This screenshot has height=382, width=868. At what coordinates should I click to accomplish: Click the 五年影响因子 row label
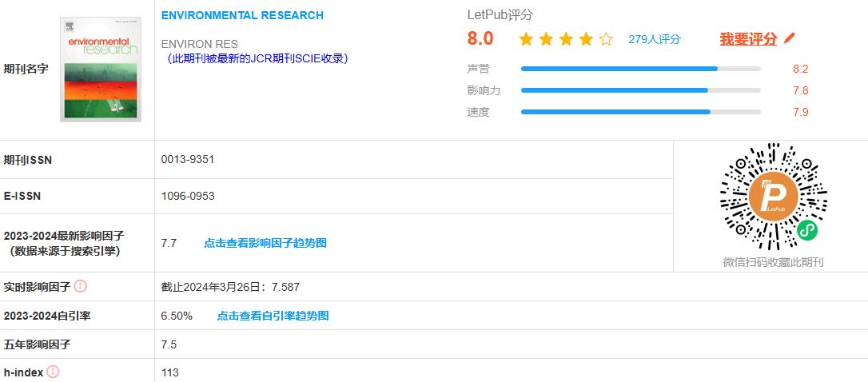pos(37,344)
